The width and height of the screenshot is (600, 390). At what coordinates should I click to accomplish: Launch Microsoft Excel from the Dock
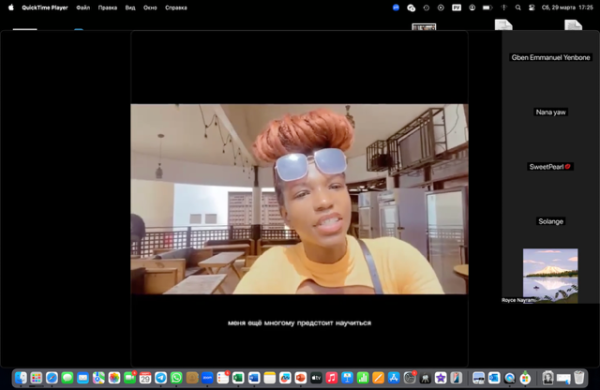(238, 378)
